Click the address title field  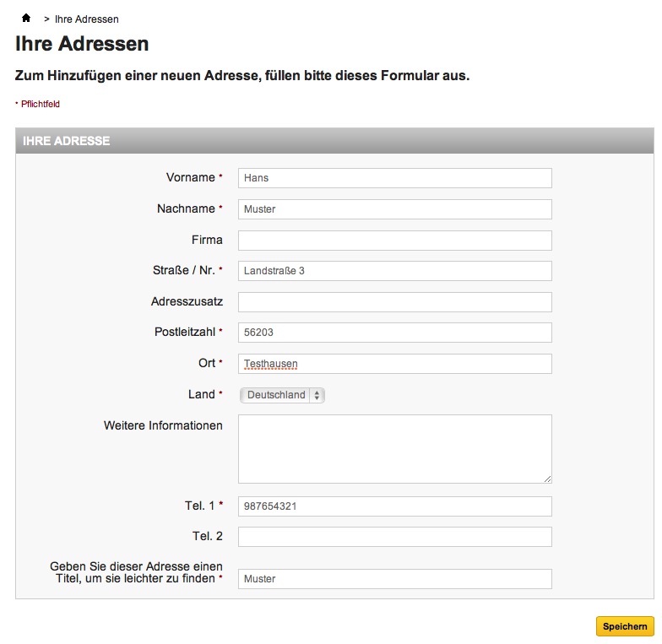pyautogui.click(x=394, y=579)
